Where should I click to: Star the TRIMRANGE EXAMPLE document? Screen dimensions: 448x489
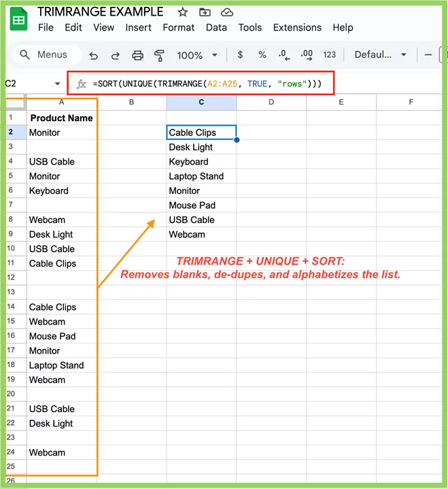pyautogui.click(x=182, y=12)
